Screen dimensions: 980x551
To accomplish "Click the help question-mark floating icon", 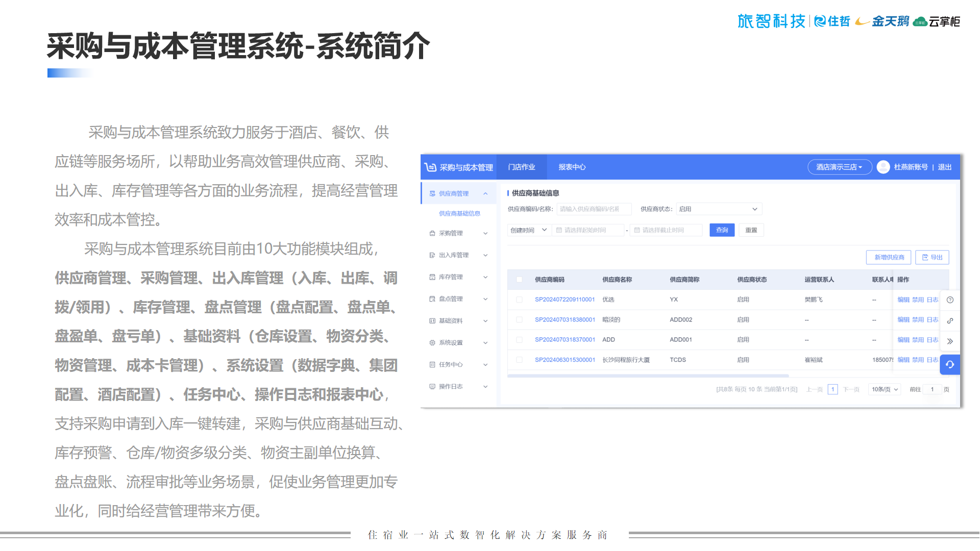I will click(950, 300).
